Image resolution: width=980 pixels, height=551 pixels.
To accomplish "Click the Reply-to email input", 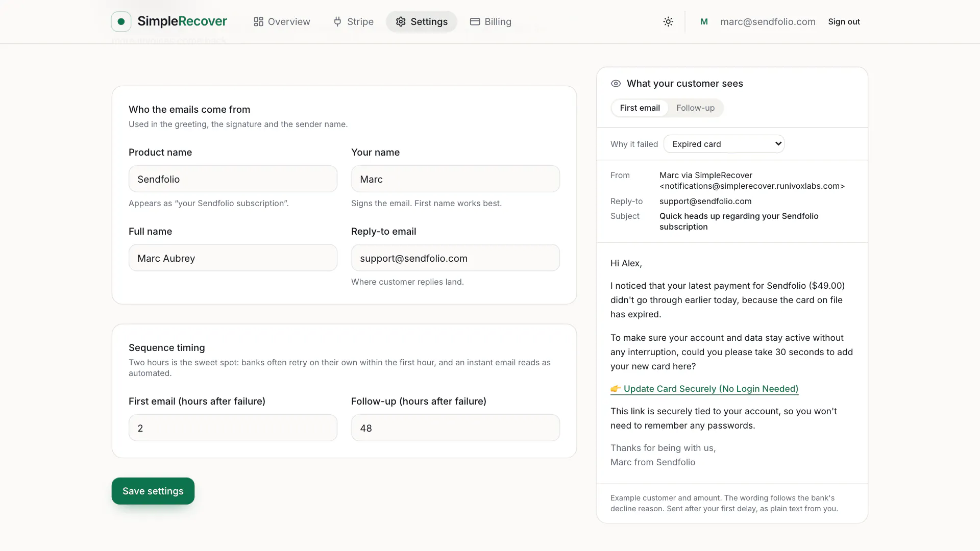I will click(455, 258).
